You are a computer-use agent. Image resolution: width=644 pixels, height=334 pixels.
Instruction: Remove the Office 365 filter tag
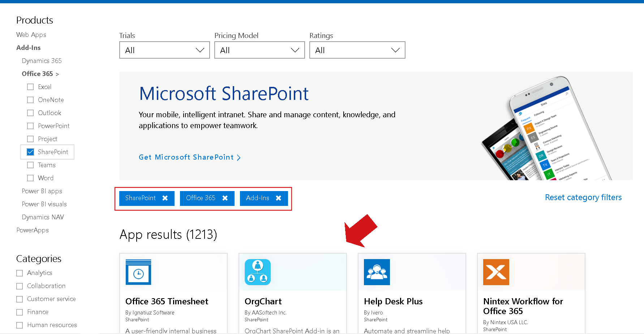(x=225, y=198)
